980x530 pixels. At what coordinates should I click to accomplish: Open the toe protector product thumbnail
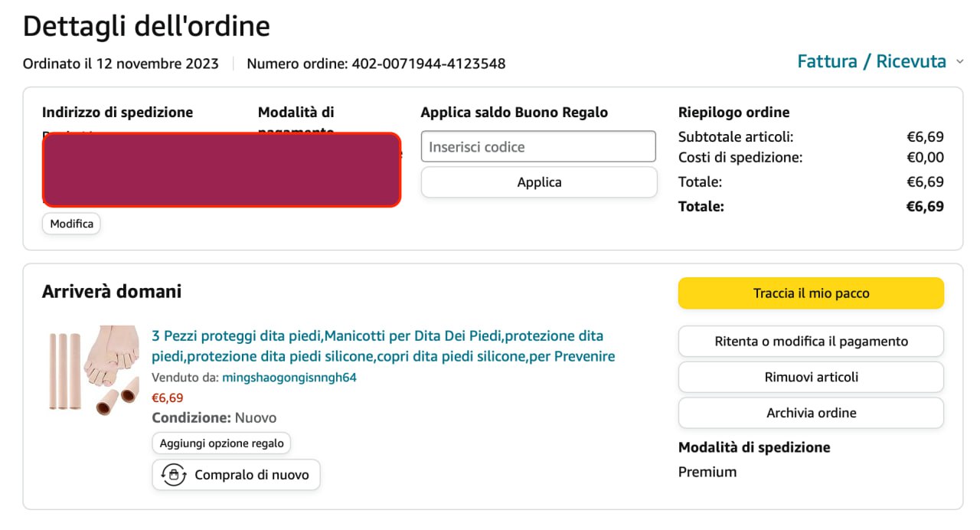pyautogui.click(x=90, y=371)
